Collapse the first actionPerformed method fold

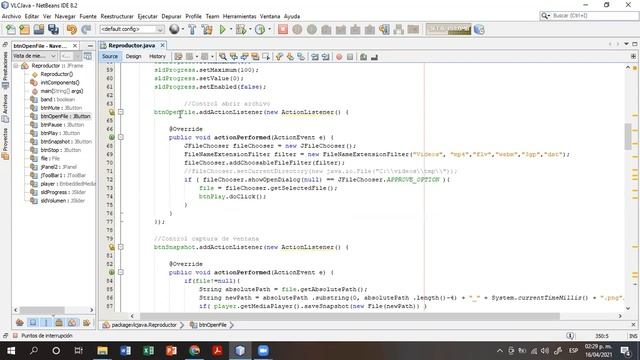[121, 137]
